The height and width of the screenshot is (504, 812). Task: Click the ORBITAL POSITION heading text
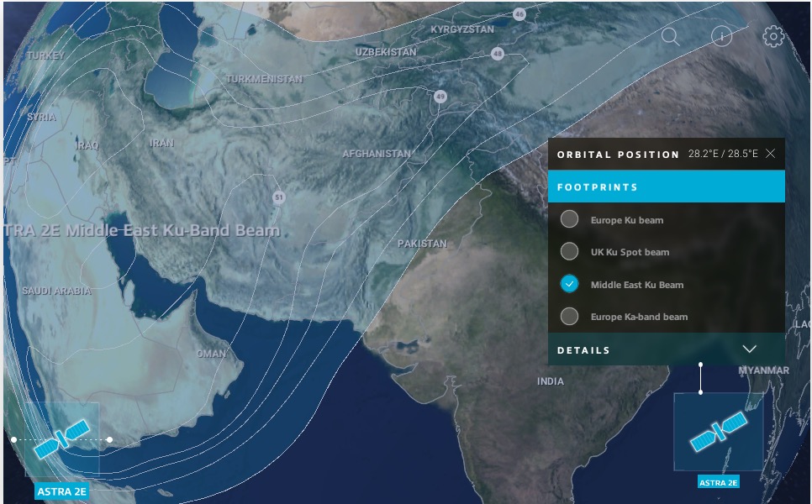point(618,155)
